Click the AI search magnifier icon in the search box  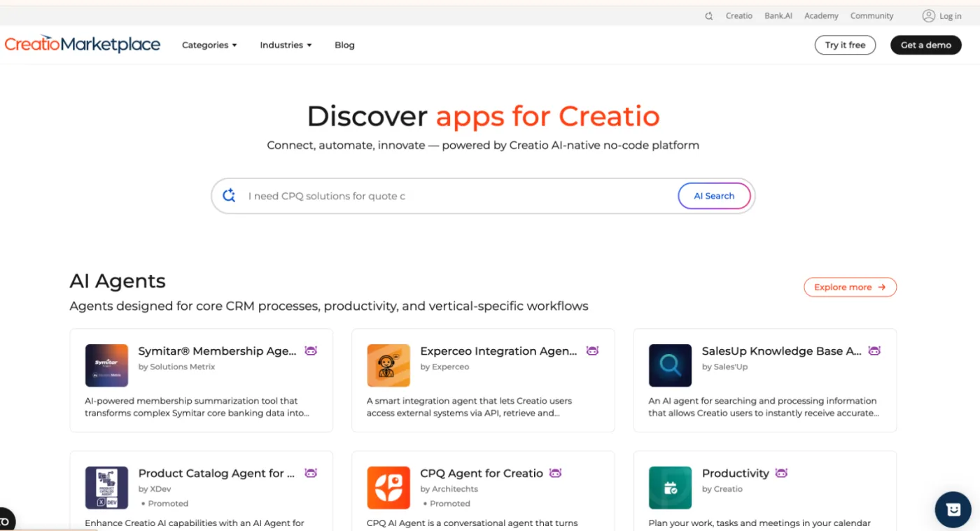[229, 196]
